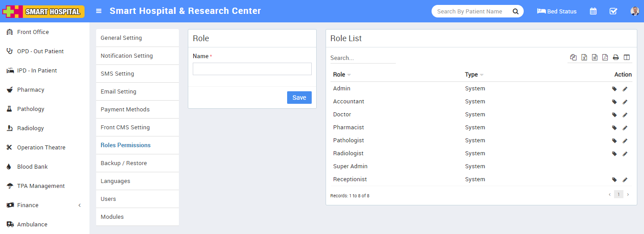Viewport: 644px width, 234px height.
Task: Sort the role list by Type column
Action: [x=474, y=75]
